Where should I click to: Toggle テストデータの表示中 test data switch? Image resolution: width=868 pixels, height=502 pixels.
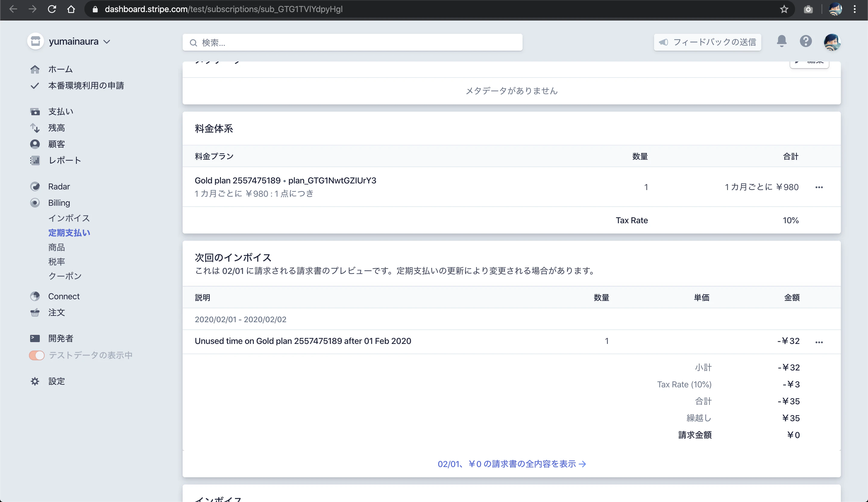coord(37,355)
